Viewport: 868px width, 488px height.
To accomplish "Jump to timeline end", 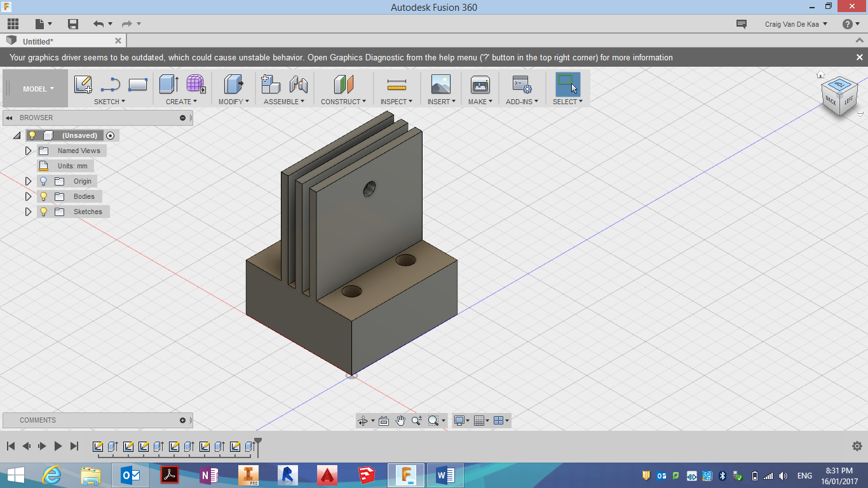I will point(74,446).
